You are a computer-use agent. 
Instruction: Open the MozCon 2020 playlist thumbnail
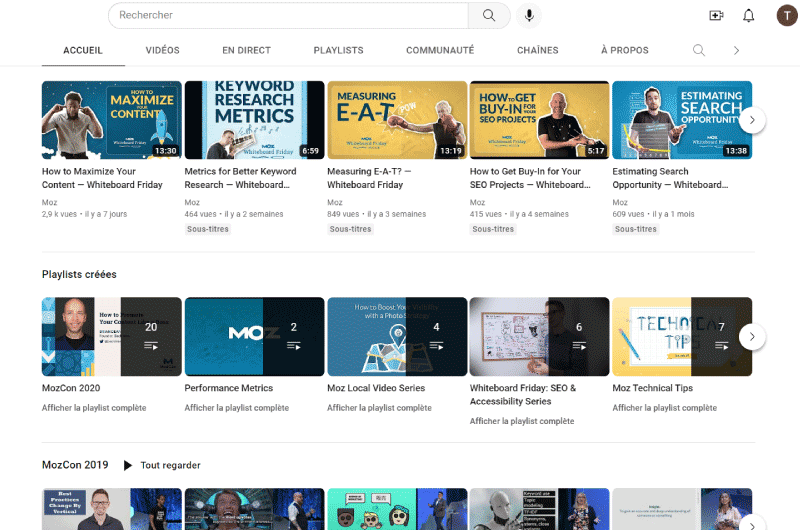(112, 337)
